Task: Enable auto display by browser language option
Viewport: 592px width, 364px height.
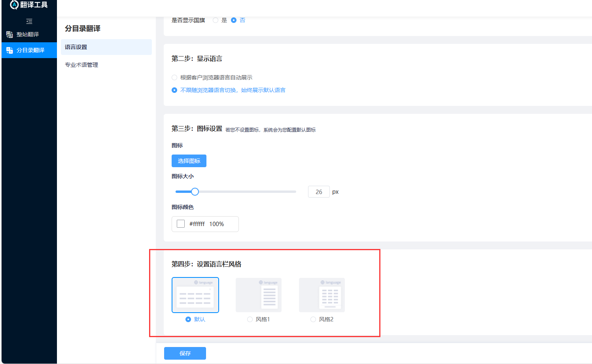Action: pyautogui.click(x=174, y=77)
